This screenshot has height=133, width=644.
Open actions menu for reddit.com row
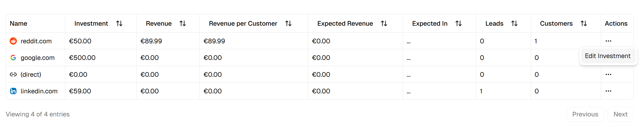tap(608, 41)
